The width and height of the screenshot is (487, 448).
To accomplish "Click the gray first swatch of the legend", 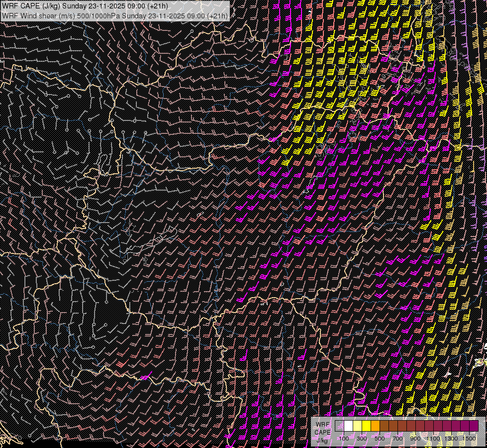I will click(339, 426).
